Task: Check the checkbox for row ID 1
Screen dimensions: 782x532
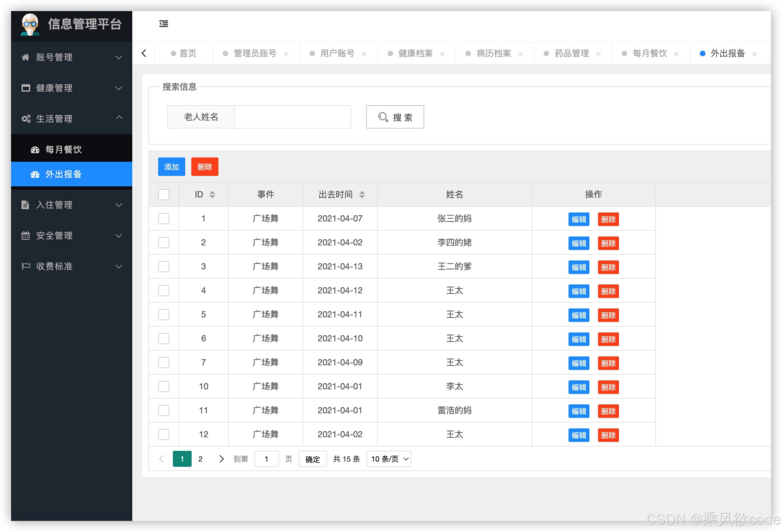Action: click(x=164, y=219)
